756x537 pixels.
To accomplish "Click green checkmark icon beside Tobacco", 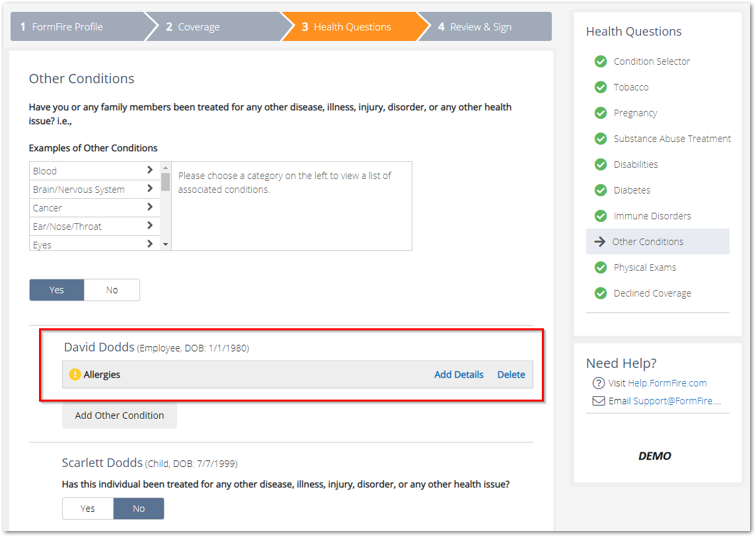I will coord(600,87).
